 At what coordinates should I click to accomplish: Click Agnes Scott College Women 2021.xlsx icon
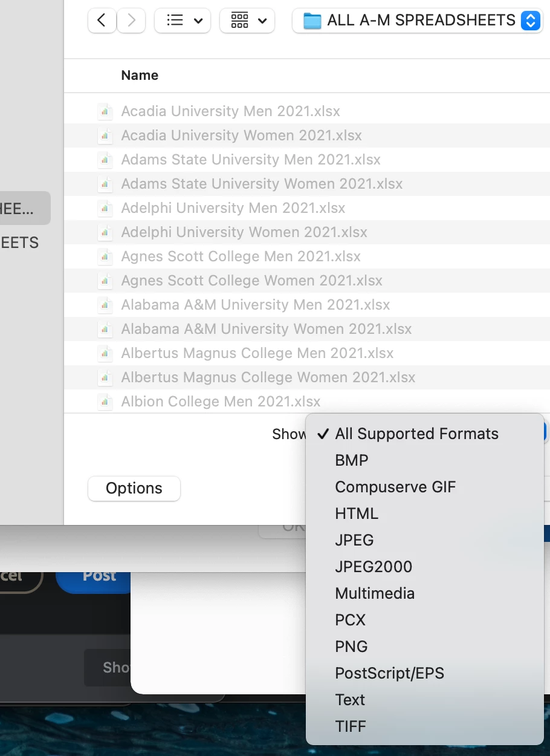pos(105,281)
